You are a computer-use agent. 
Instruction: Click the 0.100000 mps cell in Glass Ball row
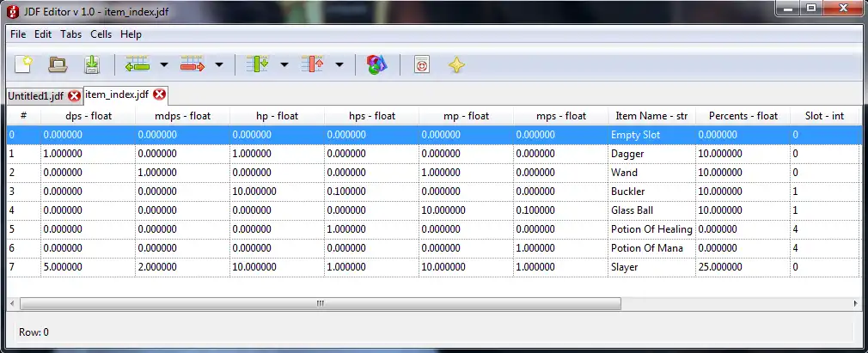tap(561, 210)
